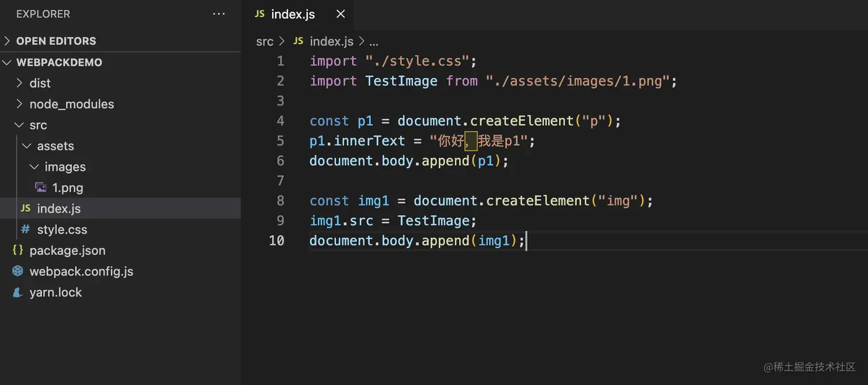The width and height of the screenshot is (868, 385).
Task: Open package.json file
Action: pos(120,250)
